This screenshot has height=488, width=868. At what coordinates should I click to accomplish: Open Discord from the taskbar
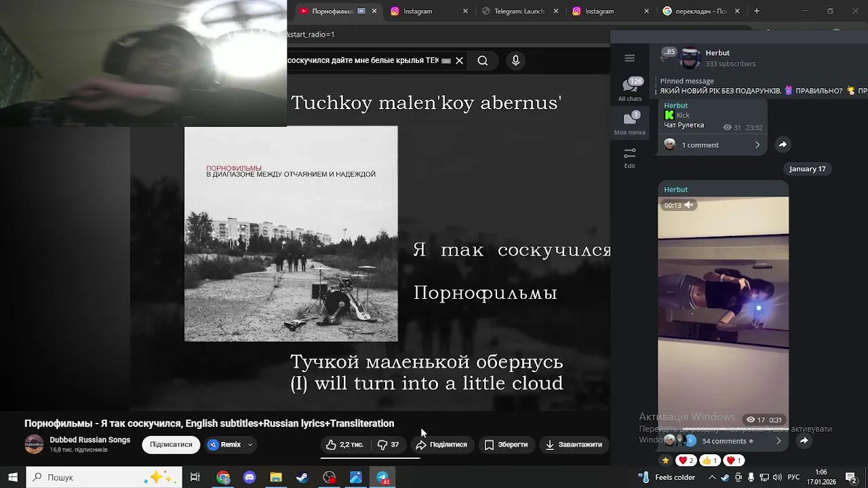(250, 477)
